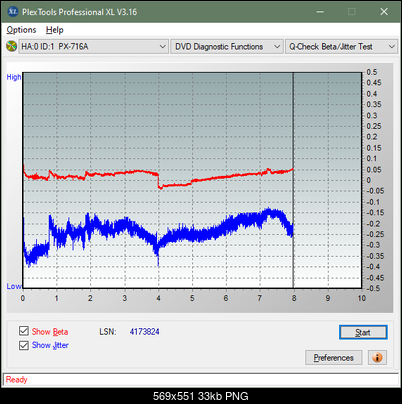Open the Q-Check Beta/Jitter Test dropdown

[341, 47]
